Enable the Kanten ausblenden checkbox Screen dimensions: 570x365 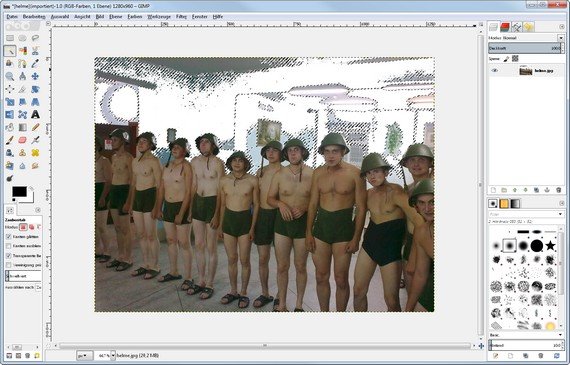9,246
